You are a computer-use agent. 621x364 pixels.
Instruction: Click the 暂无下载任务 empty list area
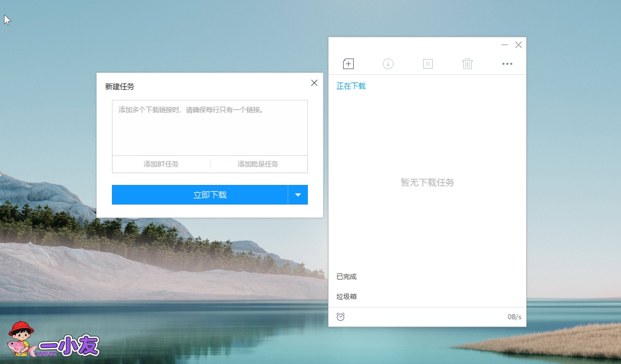427,182
